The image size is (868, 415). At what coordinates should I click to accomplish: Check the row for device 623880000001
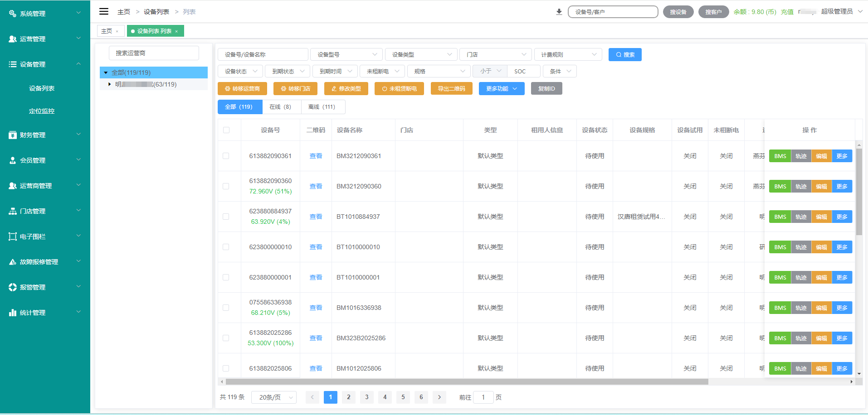point(226,277)
